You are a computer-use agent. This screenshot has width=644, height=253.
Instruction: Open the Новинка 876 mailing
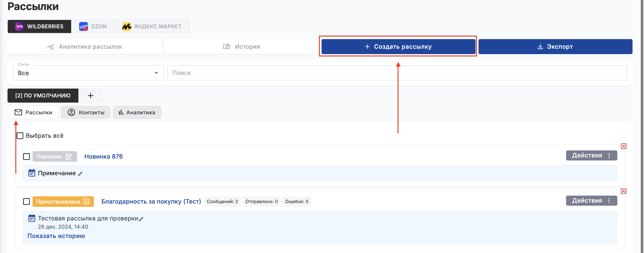(103, 156)
